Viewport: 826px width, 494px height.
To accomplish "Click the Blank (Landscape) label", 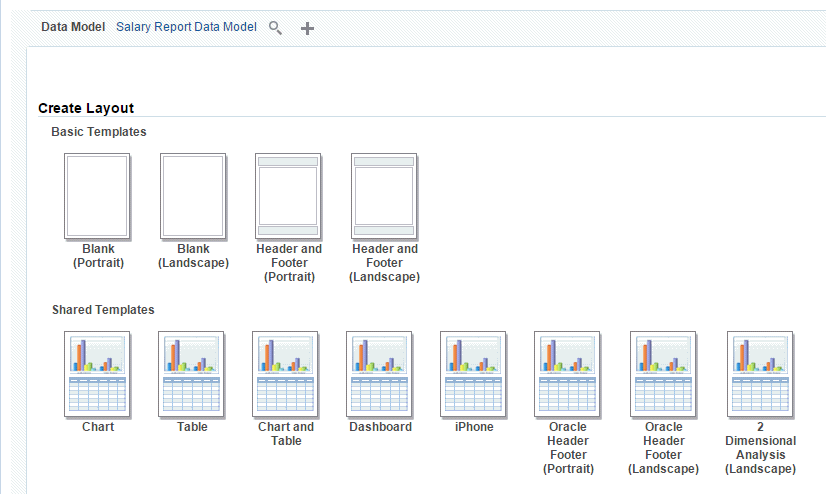I will [193, 256].
